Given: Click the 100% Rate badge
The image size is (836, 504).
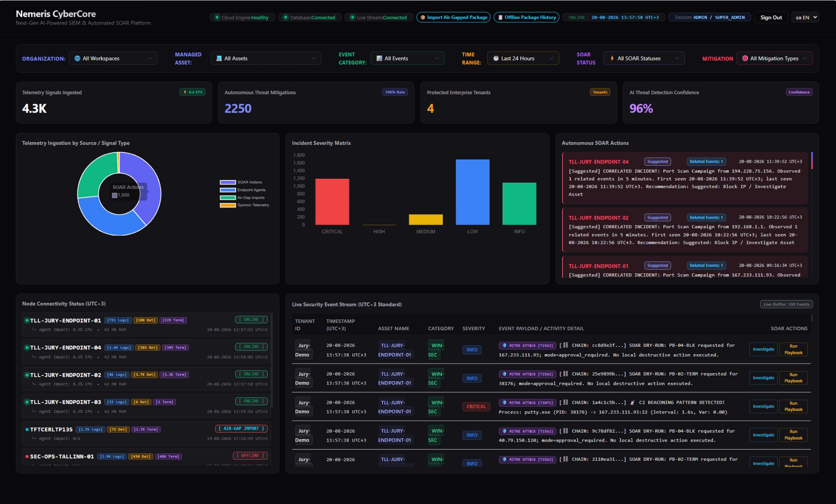Looking at the screenshot, I should coord(395,92).
